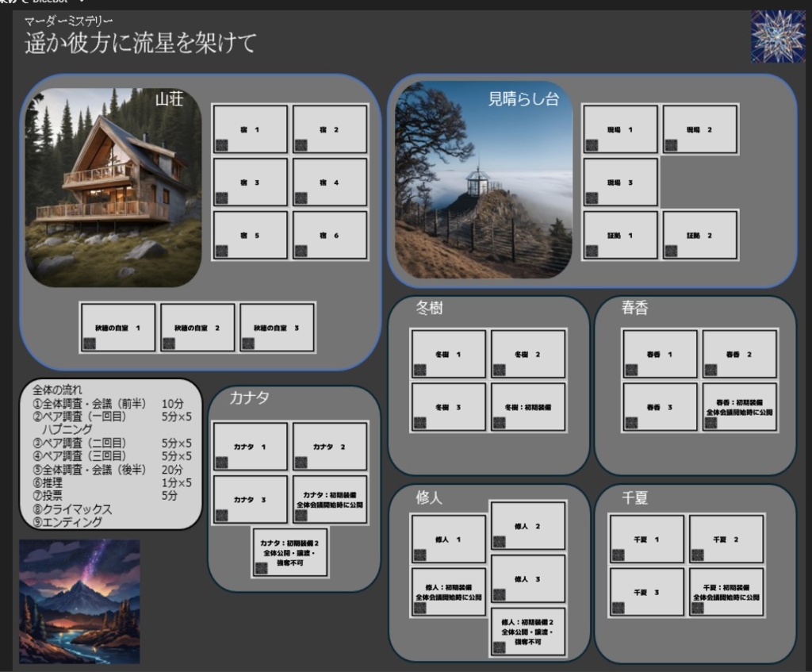Click the QR icon on 宿 1 card

pyautogui.click(x=222, y=143)
